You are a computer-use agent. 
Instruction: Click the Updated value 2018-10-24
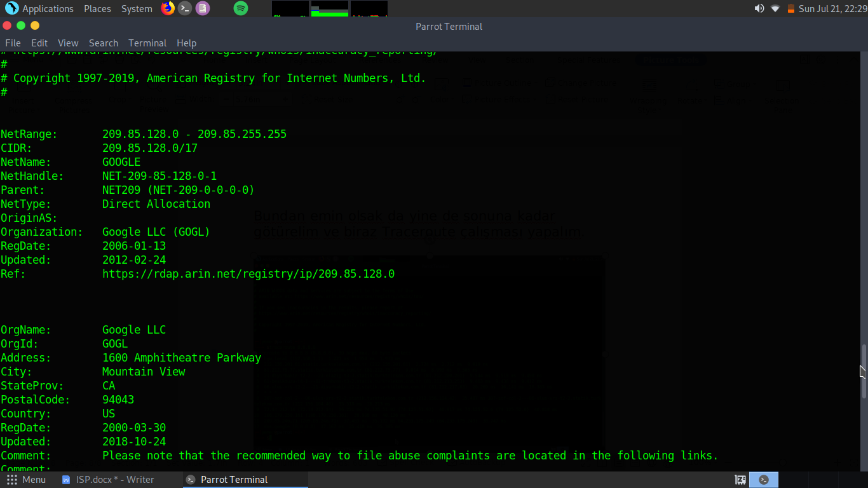pos(134,442)
